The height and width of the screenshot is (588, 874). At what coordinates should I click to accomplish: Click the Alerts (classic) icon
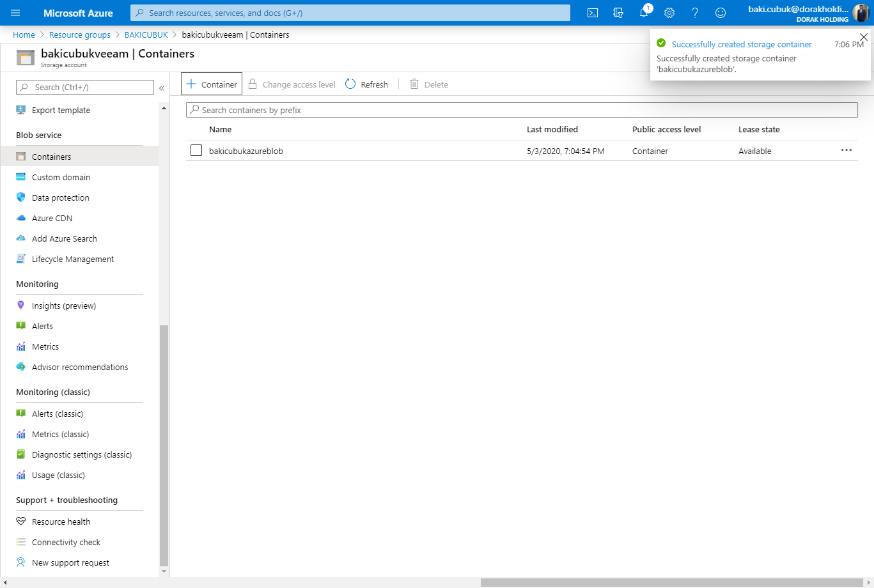21,414
